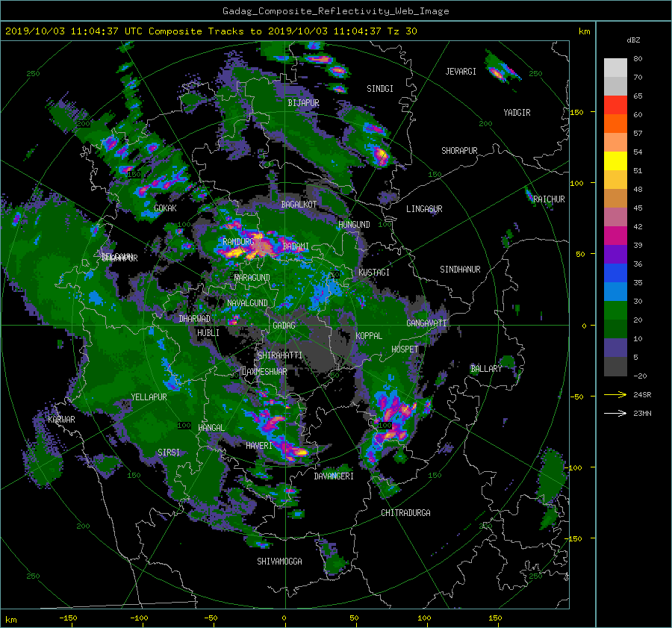Screen dimensions: 672x628
Task: Select the BALLARY label
Action: point(486,369)
